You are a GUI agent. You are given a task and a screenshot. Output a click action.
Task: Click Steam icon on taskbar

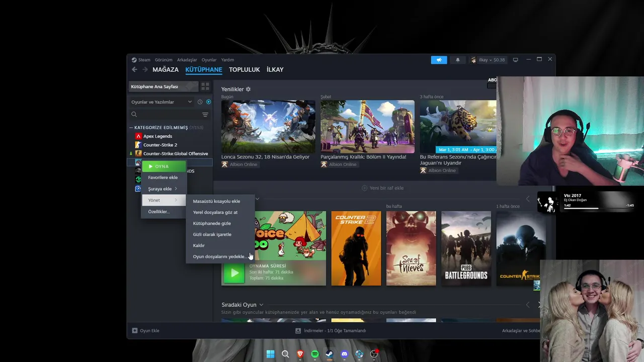(330, 354)
